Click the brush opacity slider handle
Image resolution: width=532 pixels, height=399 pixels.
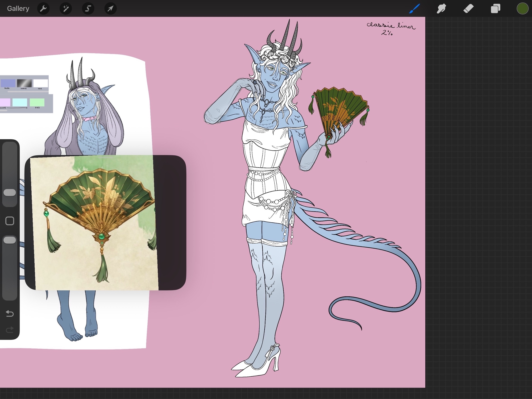pyautogui.click(x=10, y=240)
